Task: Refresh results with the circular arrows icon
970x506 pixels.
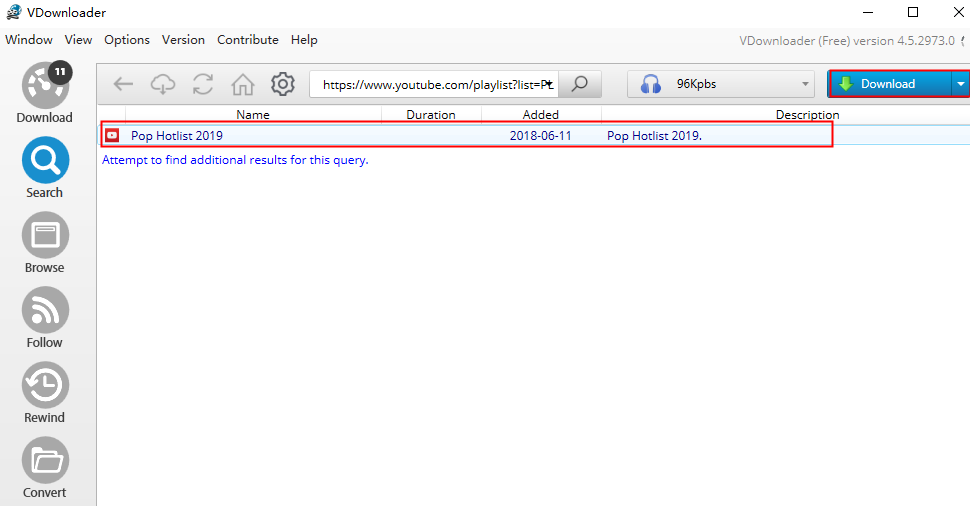Action: pyautogui.click(x=203, y=84)
